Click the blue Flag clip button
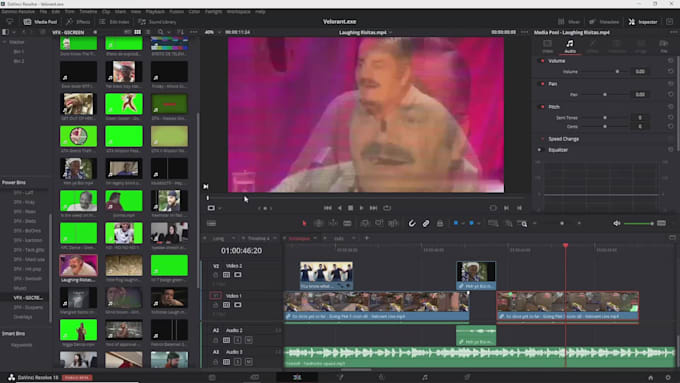 coord(456,223)
